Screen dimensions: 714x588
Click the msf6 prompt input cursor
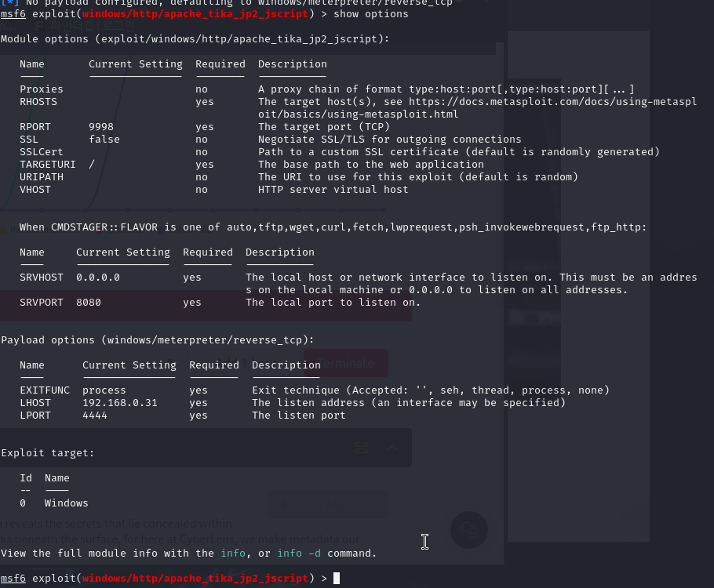[337, 579]
